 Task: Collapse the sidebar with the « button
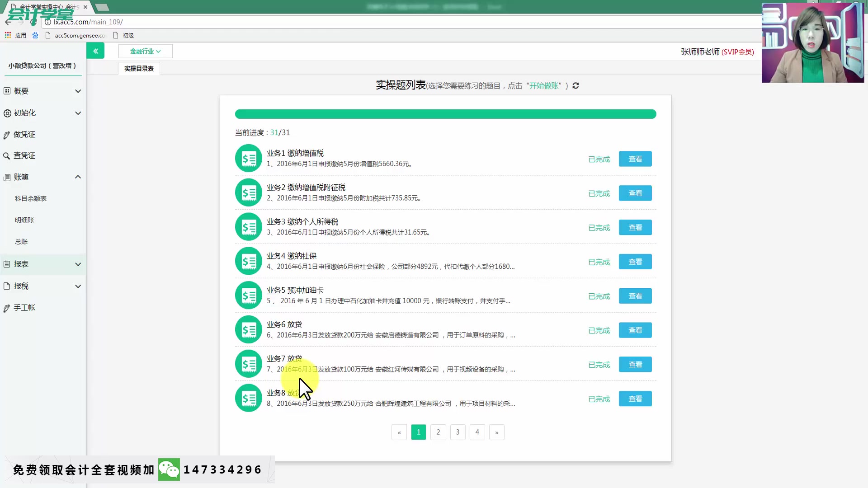(95, 51)
